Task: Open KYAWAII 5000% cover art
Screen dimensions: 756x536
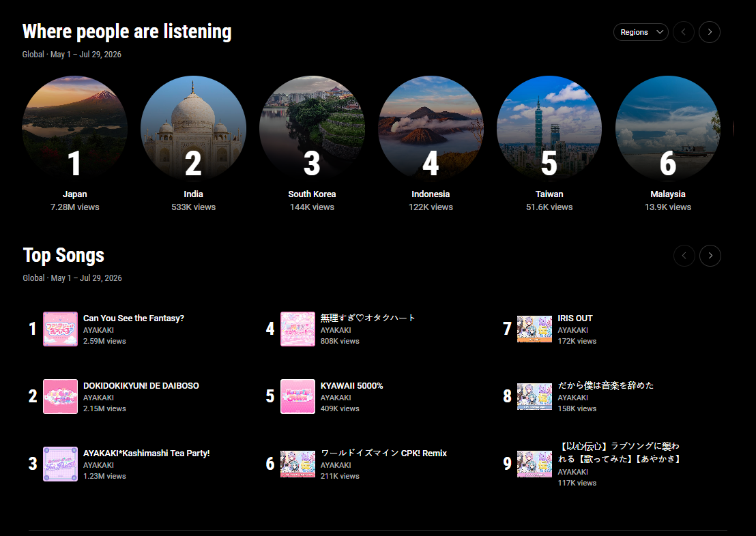Action: (x=297, y=397)
